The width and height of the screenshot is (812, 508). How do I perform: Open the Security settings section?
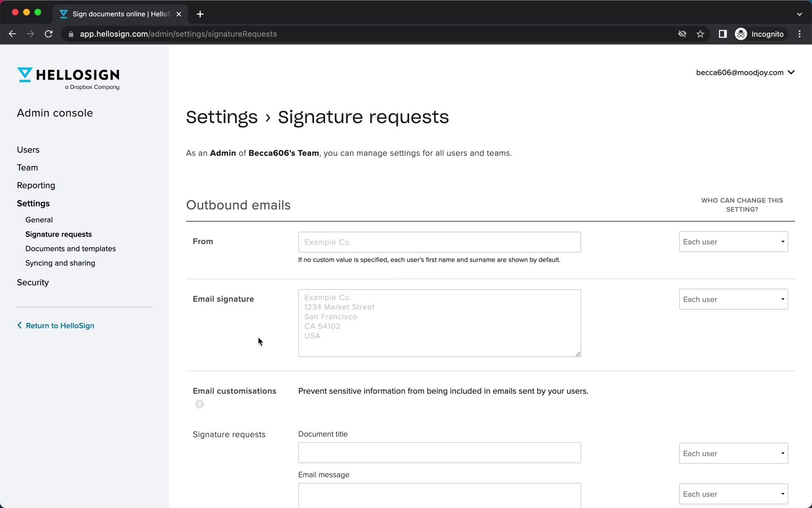point(32,283)
